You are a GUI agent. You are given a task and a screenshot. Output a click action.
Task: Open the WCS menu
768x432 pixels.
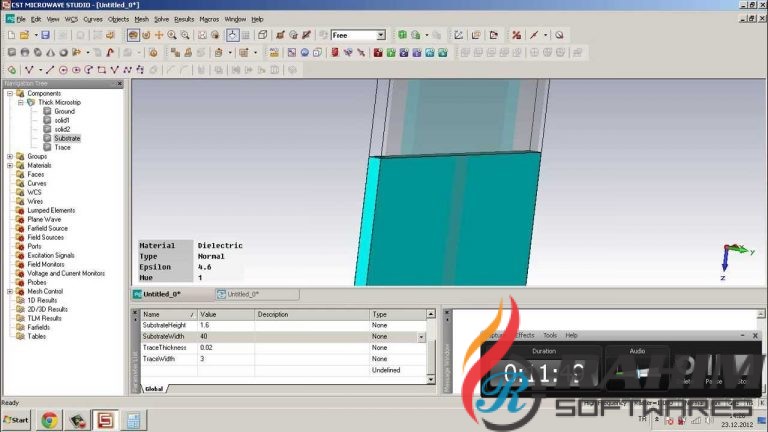point(71,19)
